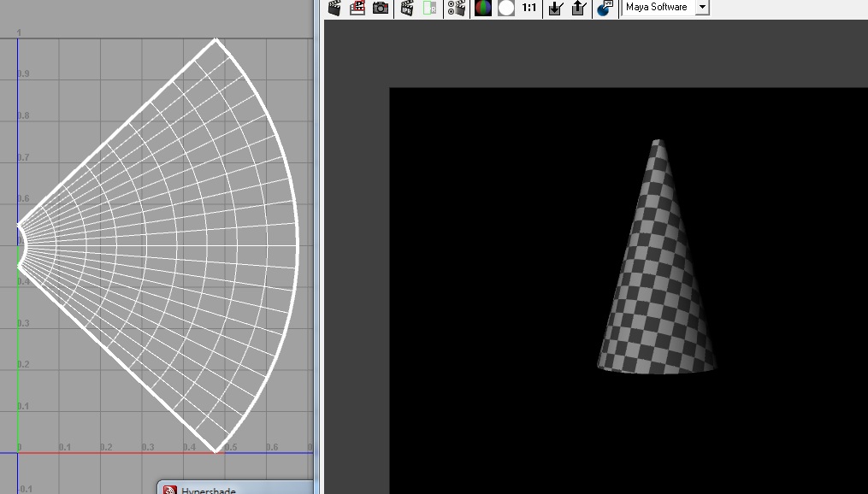Display RGB channels using the colored sphere icon
The width and height of the screenshot is (868, 494).
coord(482,8)
